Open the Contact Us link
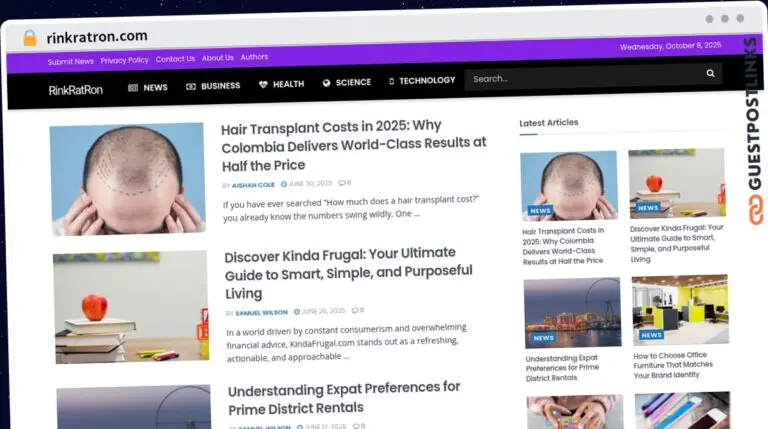This screenshot has height=429, width=768. click(175, 59)
